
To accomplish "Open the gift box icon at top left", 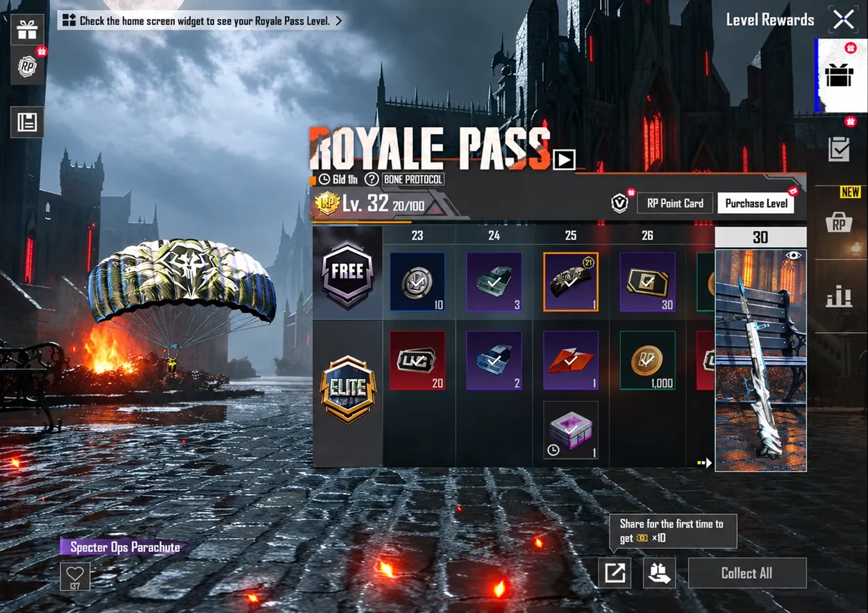I will 27,30.
